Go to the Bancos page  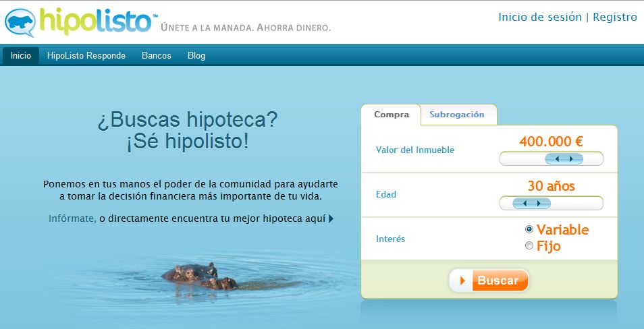(x=157, y=56)
